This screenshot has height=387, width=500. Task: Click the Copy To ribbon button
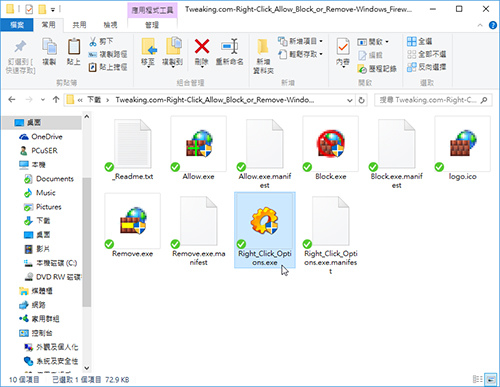172,53
